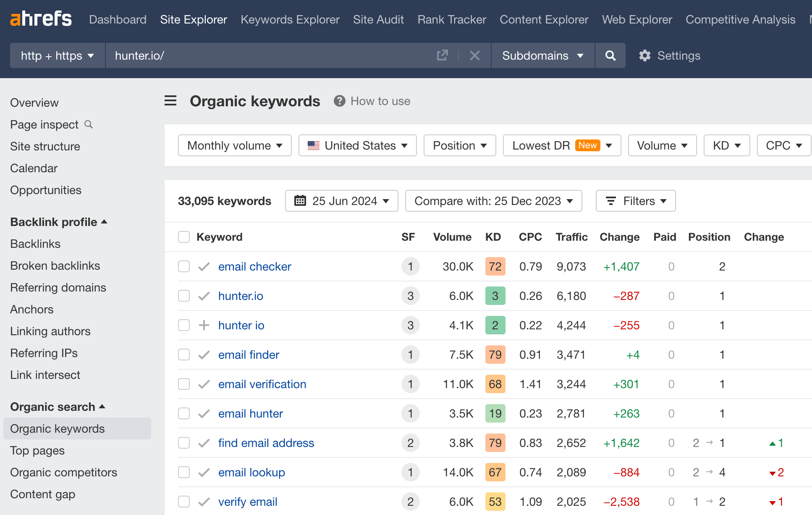Check the email lookup row checkbox

point(184,472)
